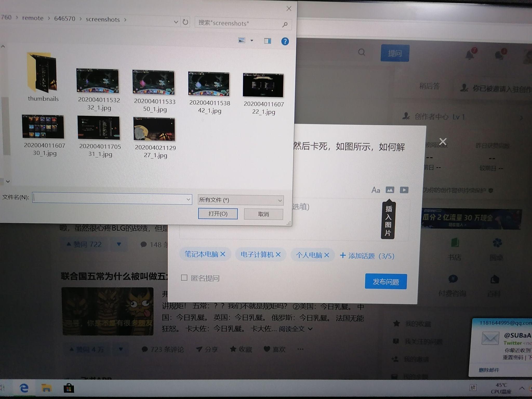Image resolution: width=532 pixels, height=399 pixels.
Task: Click the refresh folder icon
Action: (x=185, y=22)
